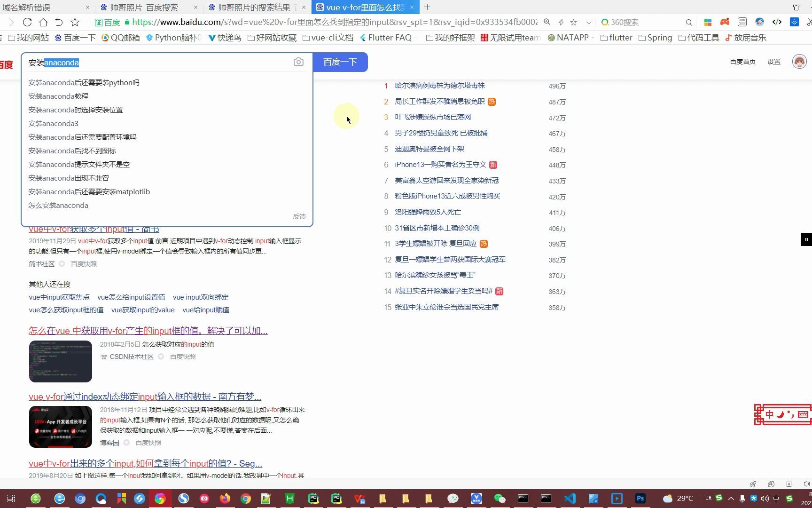Go to browser home page icon
The image size is (812, 508).
[x=43, y=22]
